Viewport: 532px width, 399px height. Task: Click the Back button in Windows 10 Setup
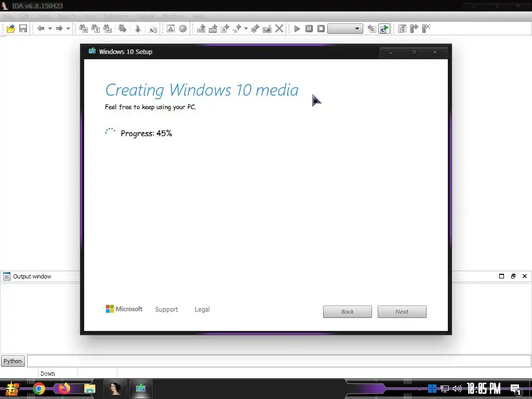point(348,312)
